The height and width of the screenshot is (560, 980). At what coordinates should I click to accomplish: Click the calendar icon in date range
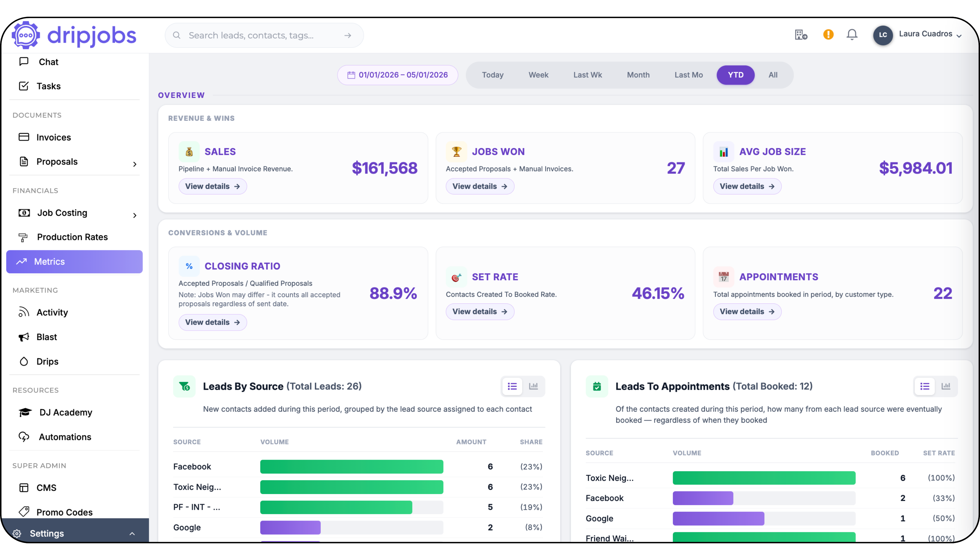coord(351,75)
